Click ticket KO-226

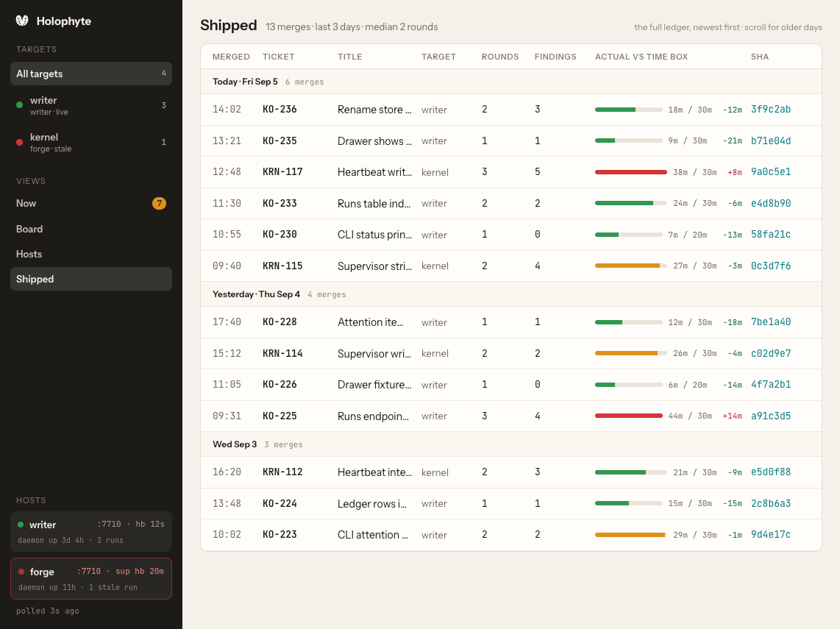coord(280,385)
